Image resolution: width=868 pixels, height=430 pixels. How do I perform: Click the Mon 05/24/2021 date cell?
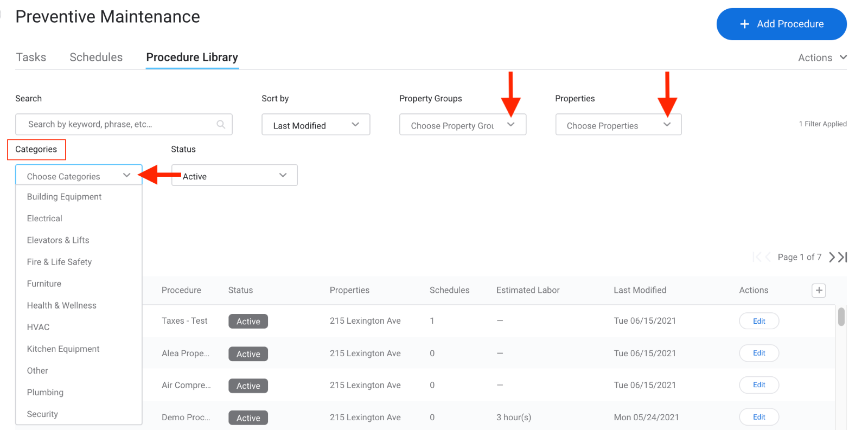[646, 417]
